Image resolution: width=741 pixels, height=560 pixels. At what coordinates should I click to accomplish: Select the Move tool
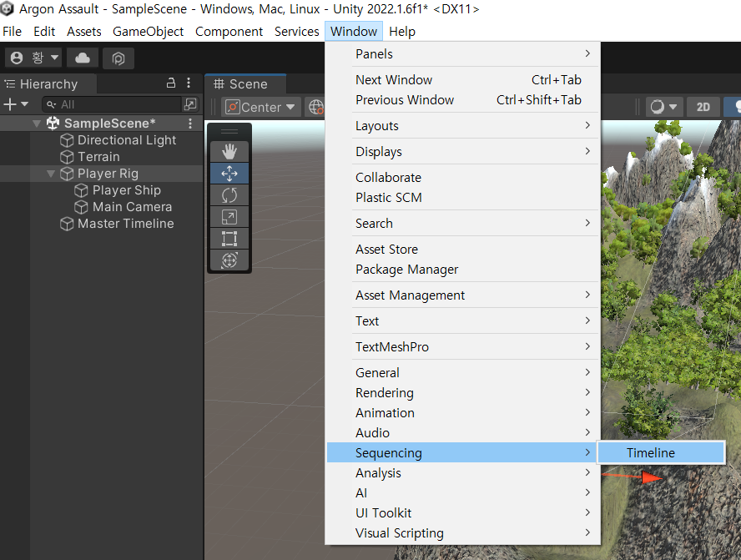click(229, 174)
